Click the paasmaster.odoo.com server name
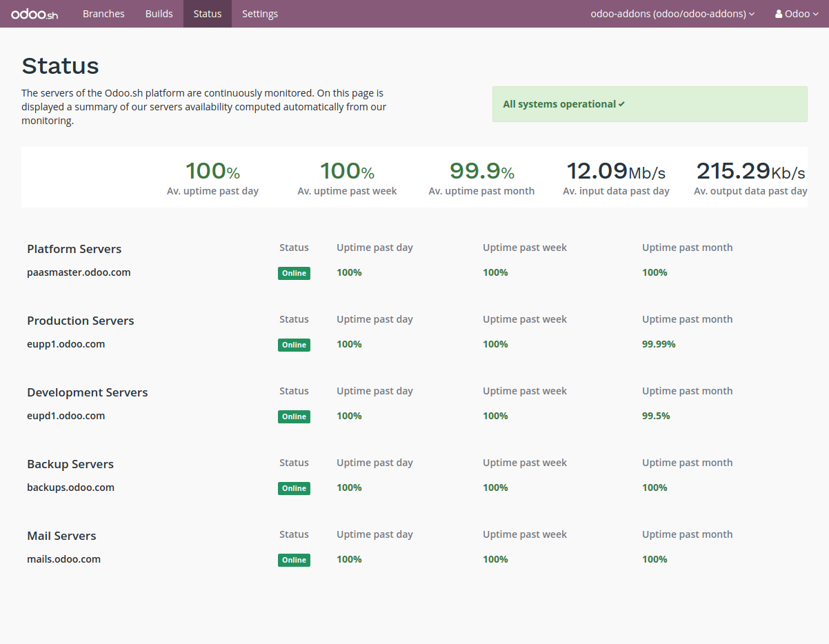Image resolution: width=829 pixels, height=644 pixels. (79, 272)
